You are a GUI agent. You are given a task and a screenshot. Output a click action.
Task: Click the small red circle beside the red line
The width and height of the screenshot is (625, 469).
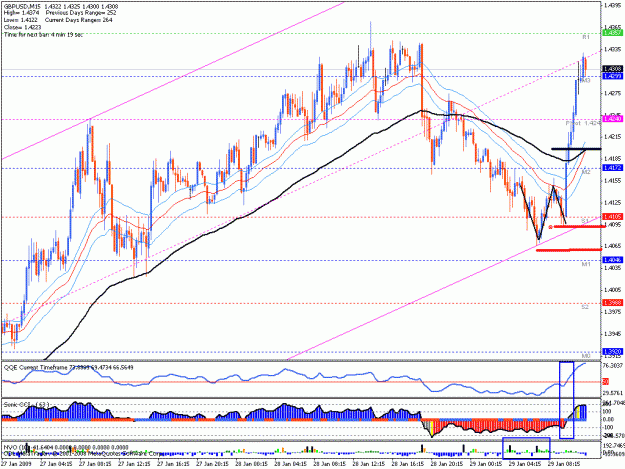(550, 227)
